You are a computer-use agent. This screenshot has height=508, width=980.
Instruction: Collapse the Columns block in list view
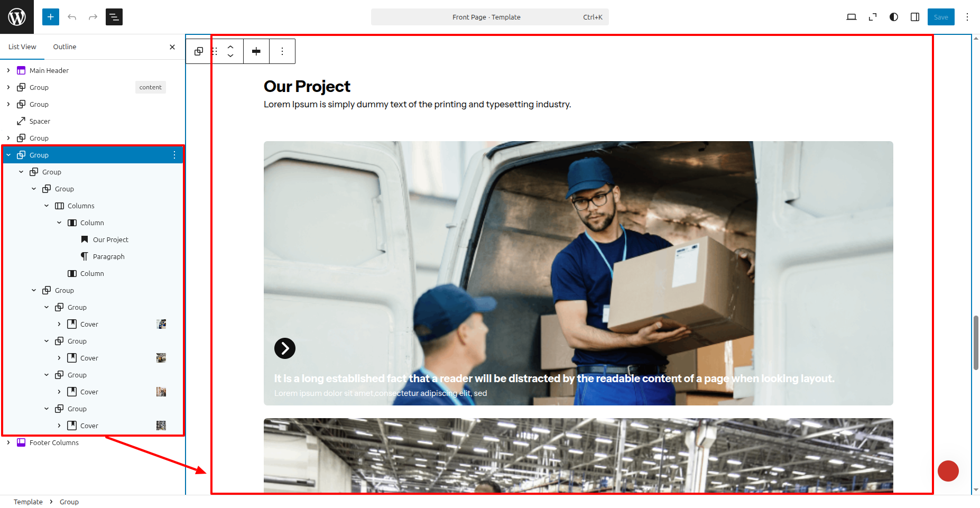tap(47, 206)
